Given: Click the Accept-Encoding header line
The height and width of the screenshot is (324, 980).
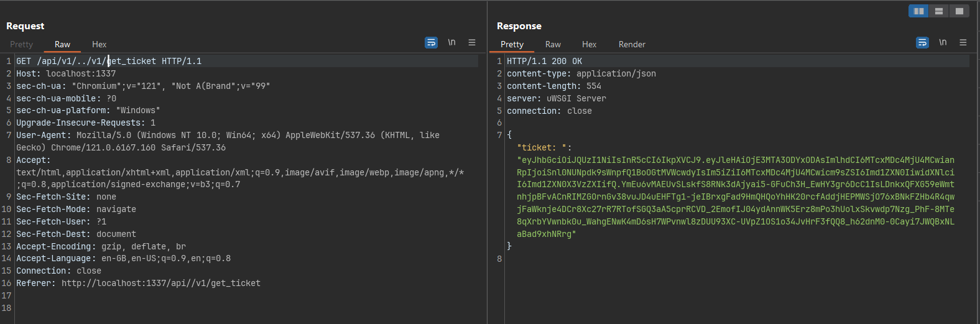Looking at the screenshot, I should 101,246.
